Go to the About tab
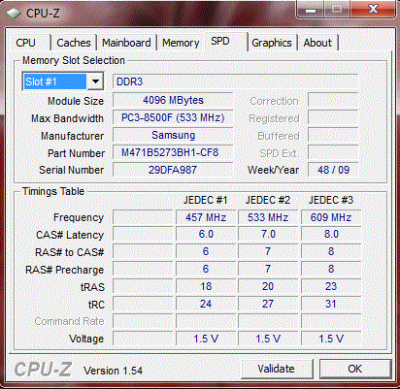The image size is (400, 389). coord(318,43)
